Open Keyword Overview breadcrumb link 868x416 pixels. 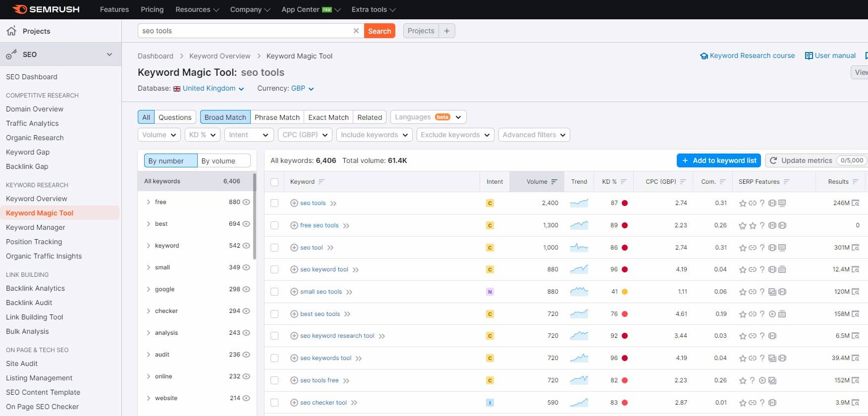pyautogui.click(x=219, y=56)
